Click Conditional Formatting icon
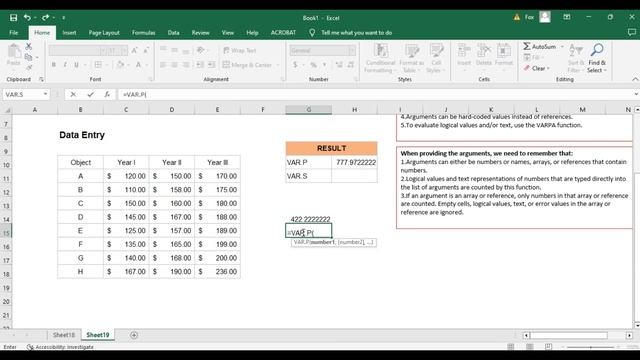 pyautogui.click(x=380, y=58)
